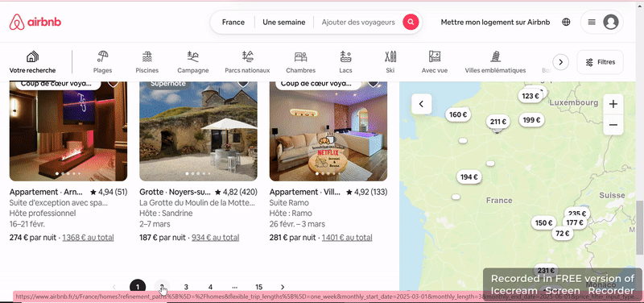Open the Suite Ramo listing photo
Image resolution: width=644 pixels, height=303 pixels.
point(328,131)
